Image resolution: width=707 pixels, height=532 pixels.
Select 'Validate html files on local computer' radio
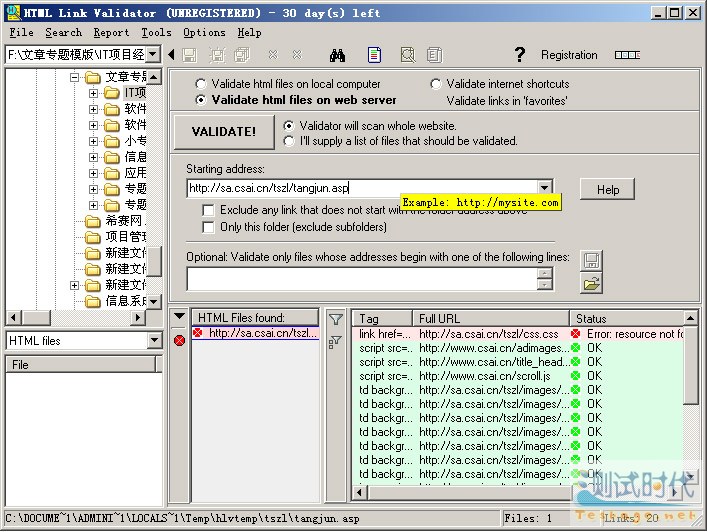[202, 84]
